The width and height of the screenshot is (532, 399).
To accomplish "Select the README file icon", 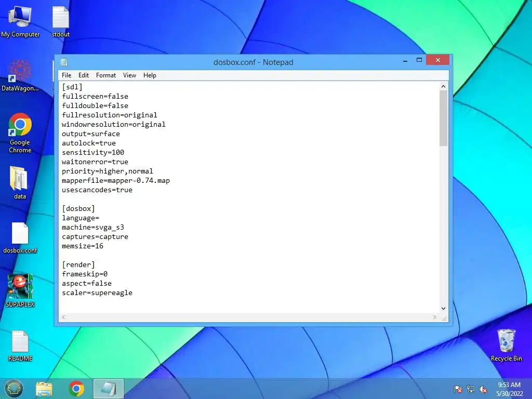I will 20,345.
